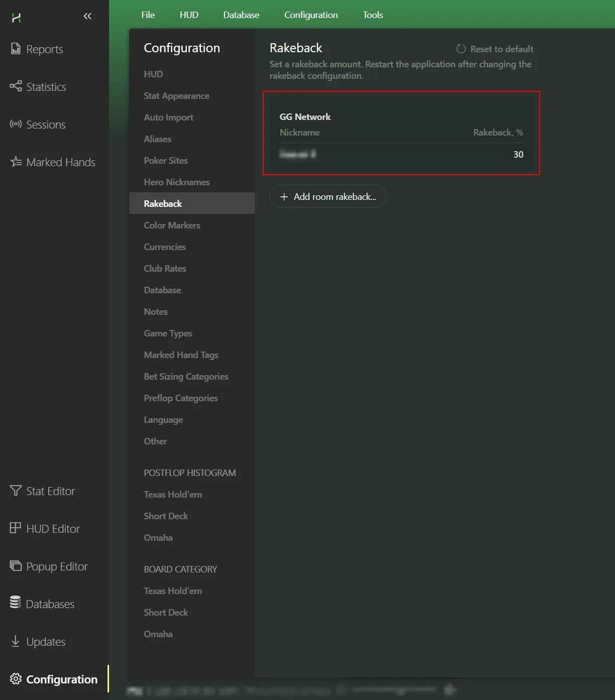The image size is (615, 700).
Task: Open Popup Editor window icon
Action: (x=16, y=566)
